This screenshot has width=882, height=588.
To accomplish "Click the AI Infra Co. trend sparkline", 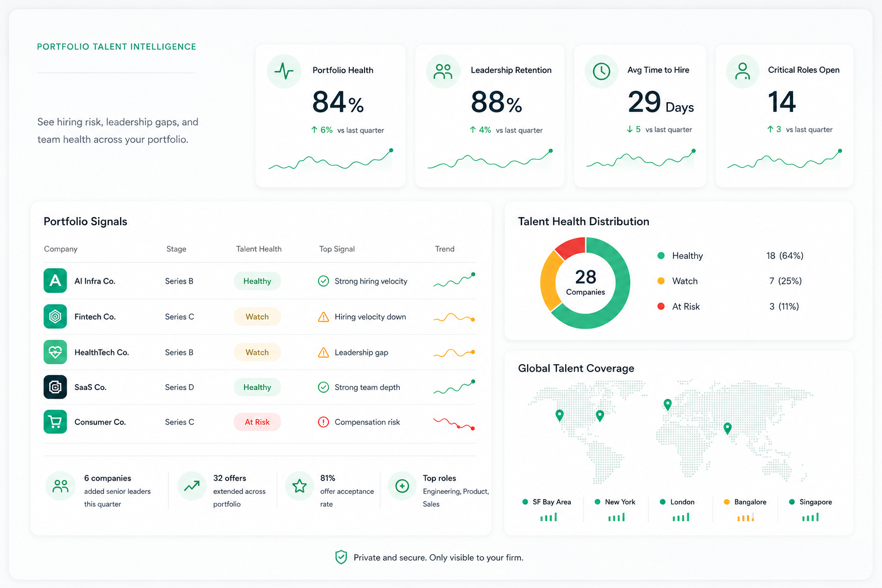I will click(x=454, y=280).
